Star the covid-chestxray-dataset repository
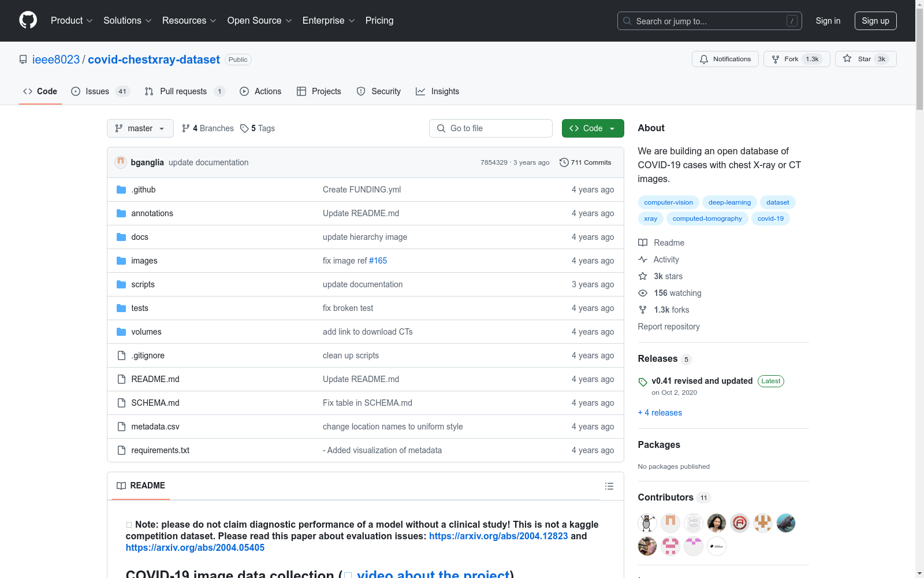The image size is (924, 578). click(865, 59)
